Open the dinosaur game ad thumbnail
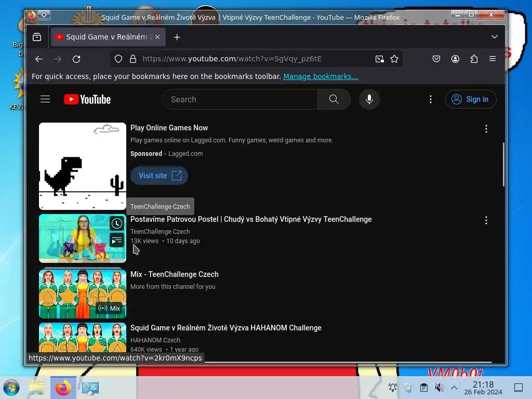The width and height of the screenshot is (532, 399). [x=83, y=166]
